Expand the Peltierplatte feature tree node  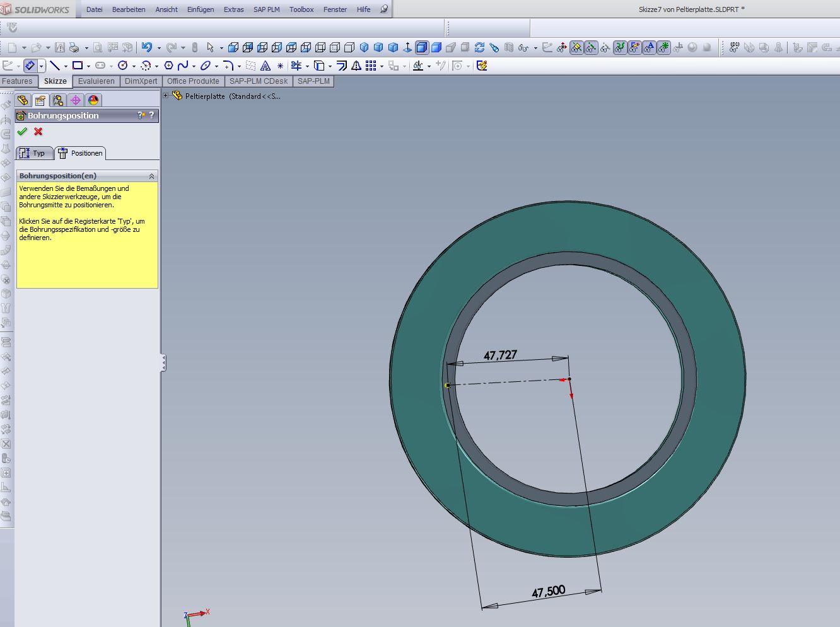pos(166,96)
